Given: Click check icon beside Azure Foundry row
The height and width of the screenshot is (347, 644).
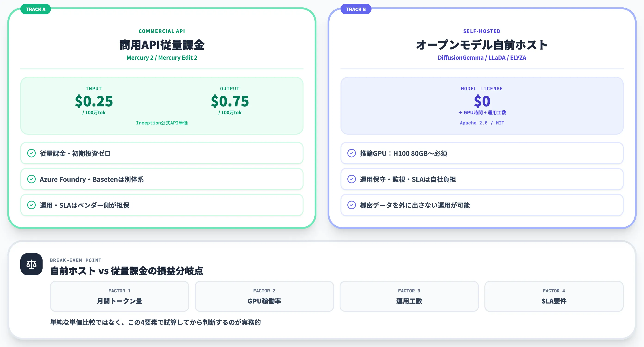Looking at the screenshot, I should pos(31,179).
